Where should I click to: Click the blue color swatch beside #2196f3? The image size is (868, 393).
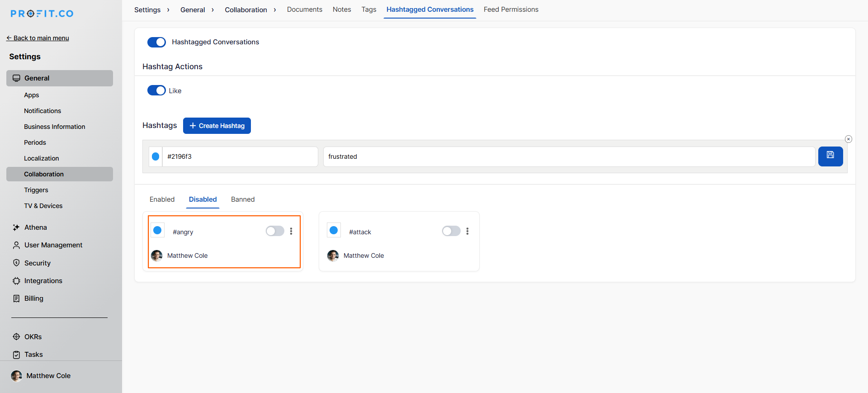[156, 156]
